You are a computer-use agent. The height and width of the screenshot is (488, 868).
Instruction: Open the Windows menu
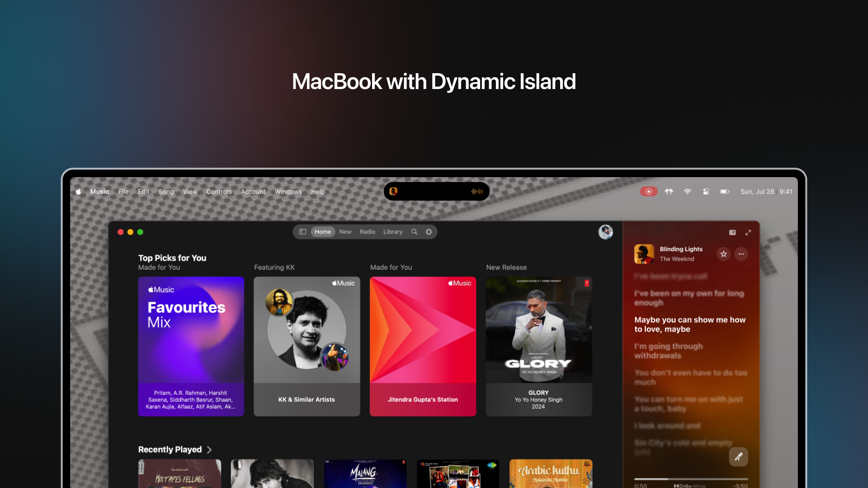point(288,192)
